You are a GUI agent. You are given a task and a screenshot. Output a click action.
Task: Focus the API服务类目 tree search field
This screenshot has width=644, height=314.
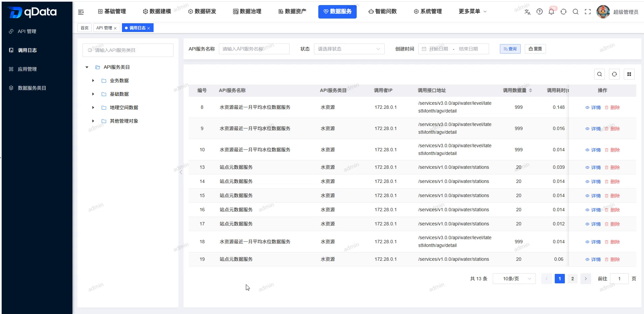click(x=128, y=50)
